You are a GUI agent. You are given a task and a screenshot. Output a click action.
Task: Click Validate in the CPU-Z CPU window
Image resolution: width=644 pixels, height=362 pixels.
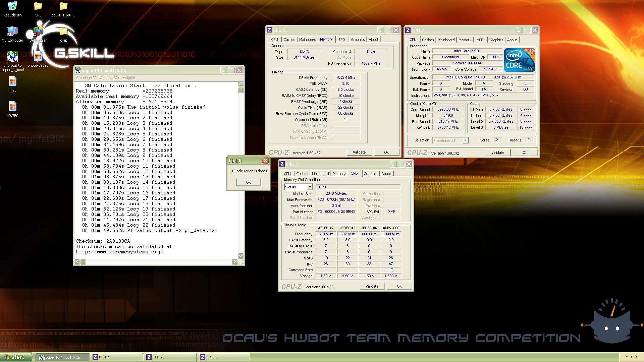tap(498, 153)
